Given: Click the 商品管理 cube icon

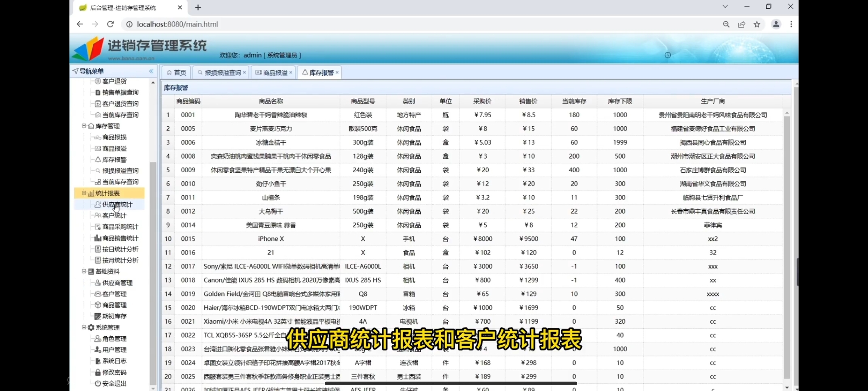Looking at the screenshot, I should (x=98, y=305).
